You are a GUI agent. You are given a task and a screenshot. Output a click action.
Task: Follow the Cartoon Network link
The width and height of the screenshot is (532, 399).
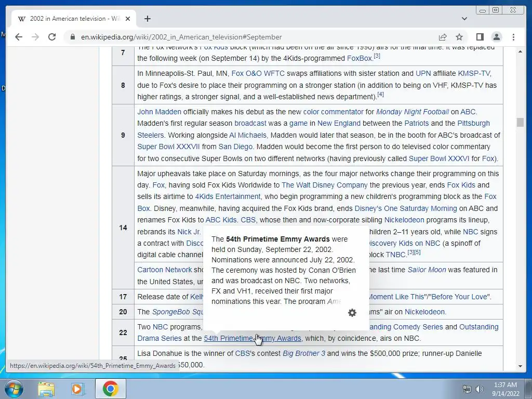(165, 270)
